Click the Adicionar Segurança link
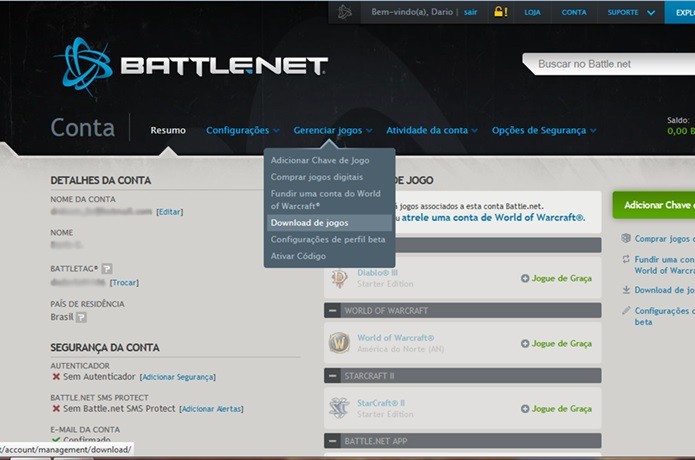This screenshot has width=695, height=460. coord(178,377)
